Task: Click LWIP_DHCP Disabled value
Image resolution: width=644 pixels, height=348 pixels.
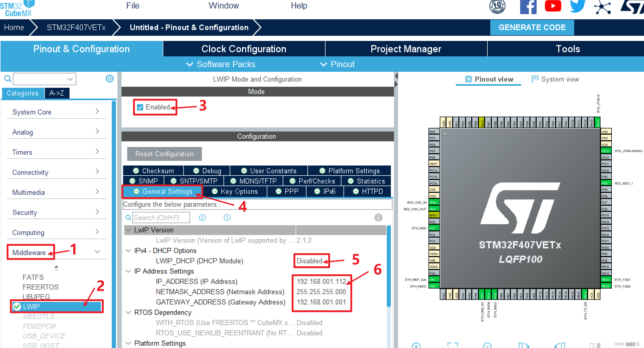Action: (x=309, y=261)
